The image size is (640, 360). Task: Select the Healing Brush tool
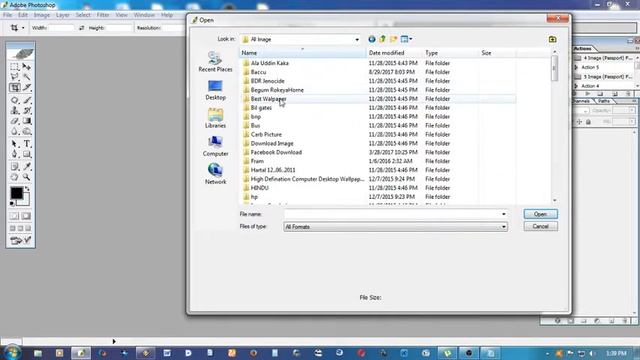pos(15,100)
